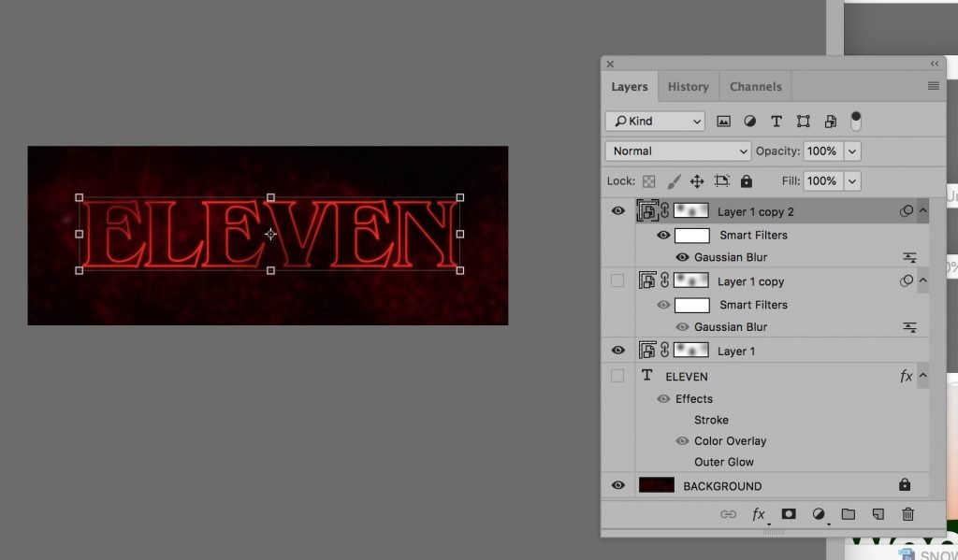
Task: Click the top-right transform handle on ELEVEN
Action: [460, 197]
